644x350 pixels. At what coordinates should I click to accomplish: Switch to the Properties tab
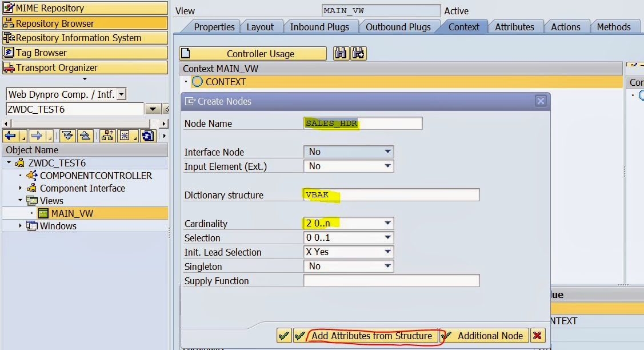click(214, 27)
